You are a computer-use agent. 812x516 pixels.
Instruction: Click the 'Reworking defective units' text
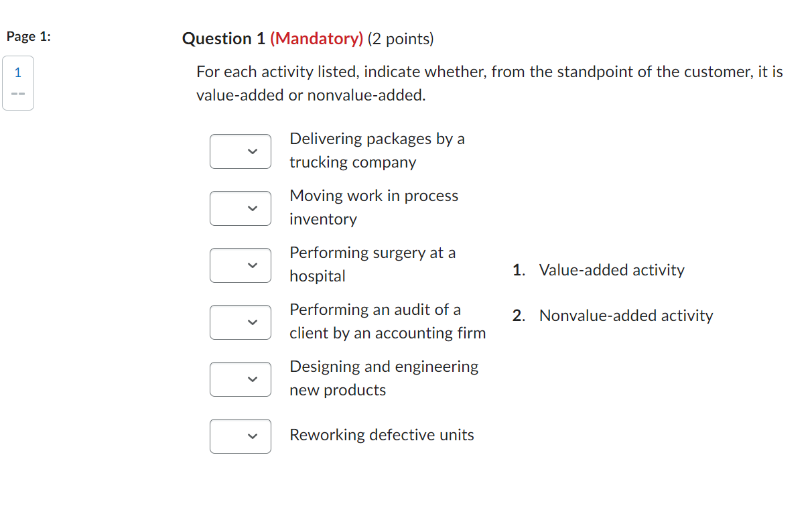[381, 435]
